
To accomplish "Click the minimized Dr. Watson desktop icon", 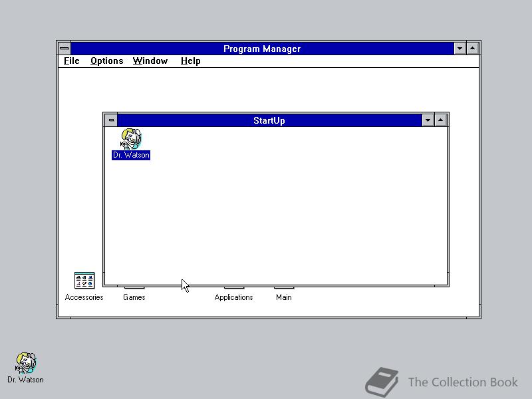I will click(26, 362).
